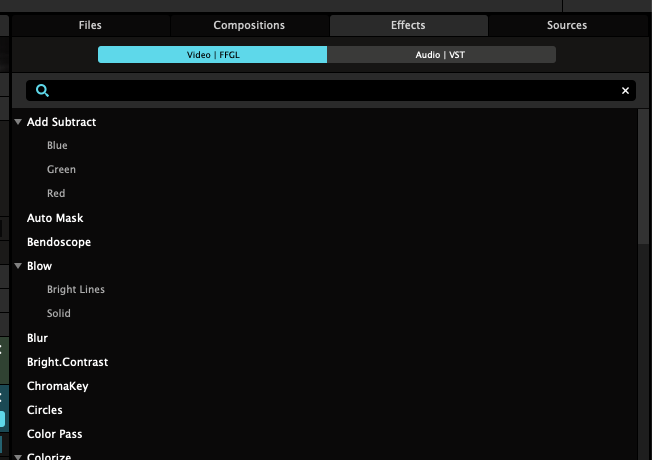
Task: Select the Blow effect
Action: pyautogui.click(x=40, y=266)
